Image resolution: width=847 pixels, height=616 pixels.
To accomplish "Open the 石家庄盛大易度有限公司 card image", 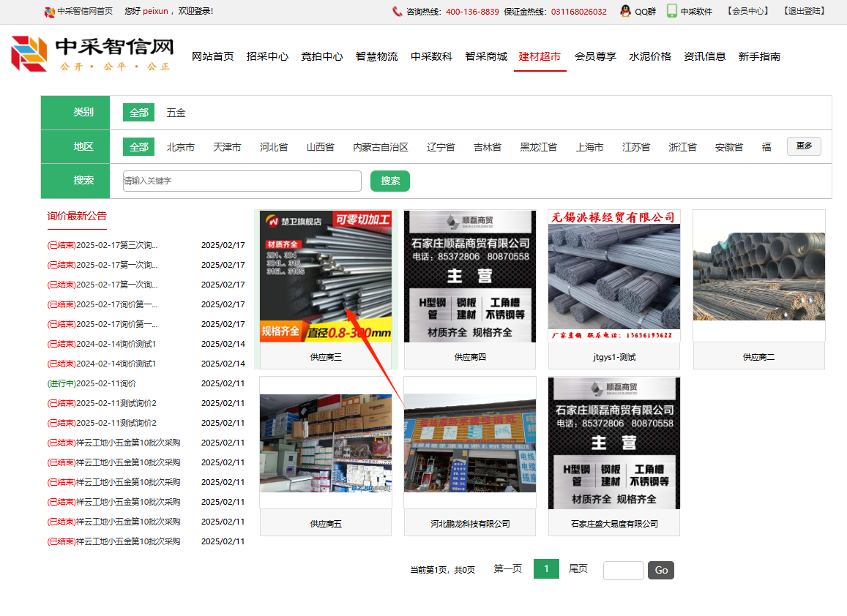I will point(614,443).
